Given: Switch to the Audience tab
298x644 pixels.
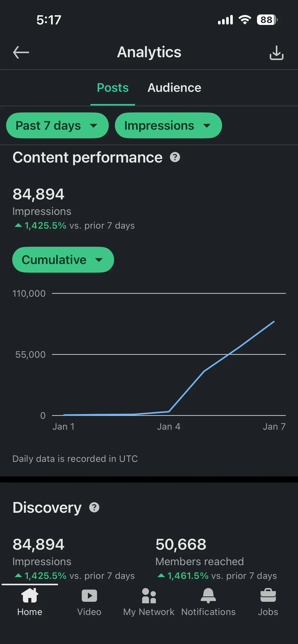Looking at the screenshot, I should 174,87.
